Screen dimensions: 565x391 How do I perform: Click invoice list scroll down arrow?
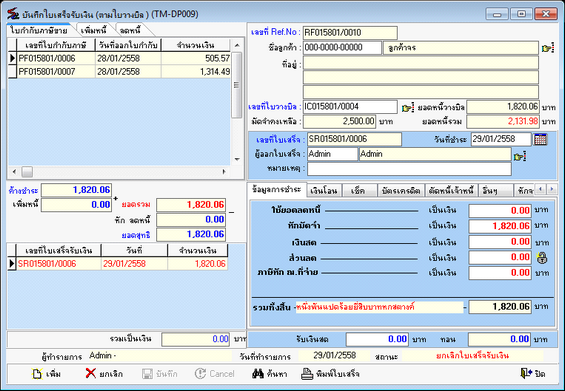[x=237, y=159]
